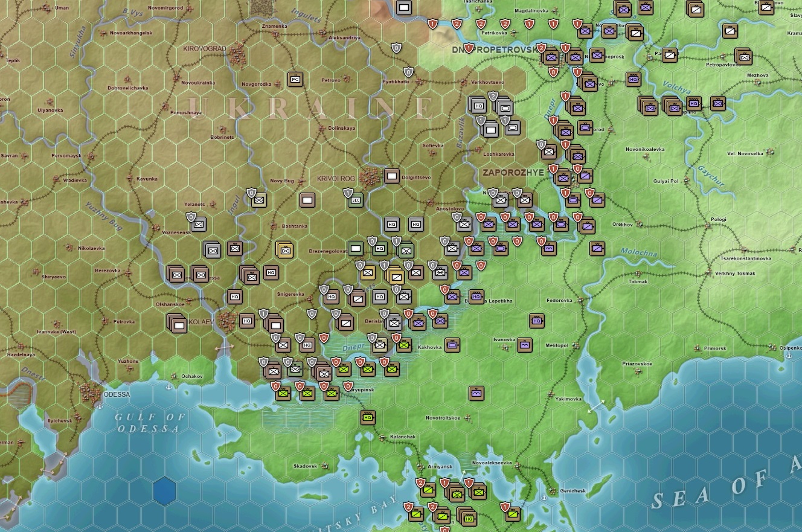Click the Sofievka town label
This screenshot has width=802, height=532.
432,146
